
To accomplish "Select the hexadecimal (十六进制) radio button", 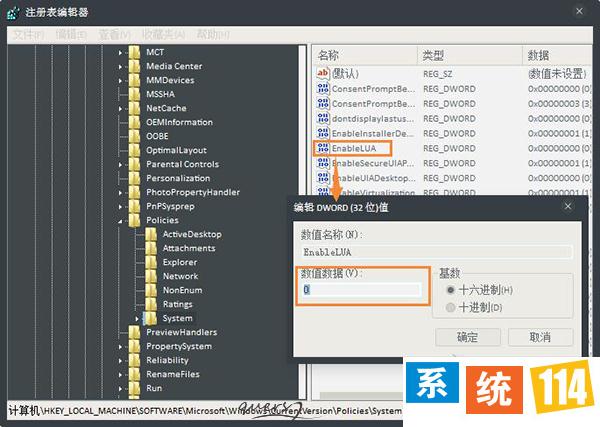I will point(450,290).
